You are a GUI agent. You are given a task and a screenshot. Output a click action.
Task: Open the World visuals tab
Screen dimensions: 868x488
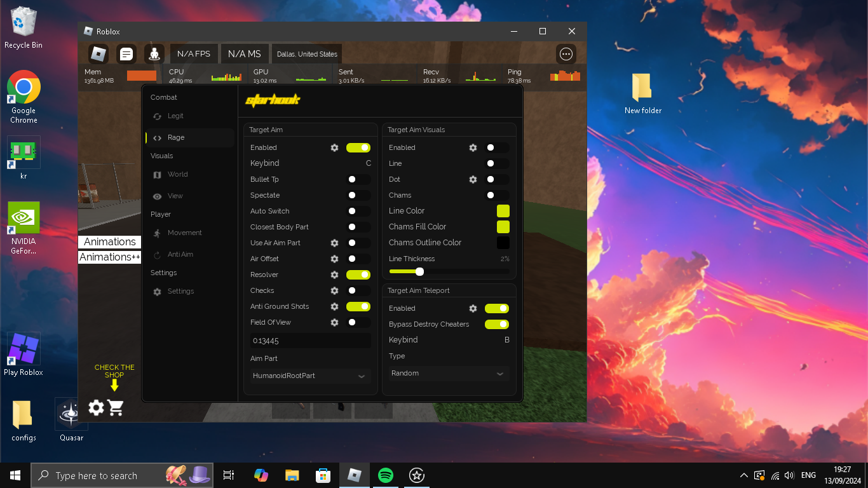(189, 175)
